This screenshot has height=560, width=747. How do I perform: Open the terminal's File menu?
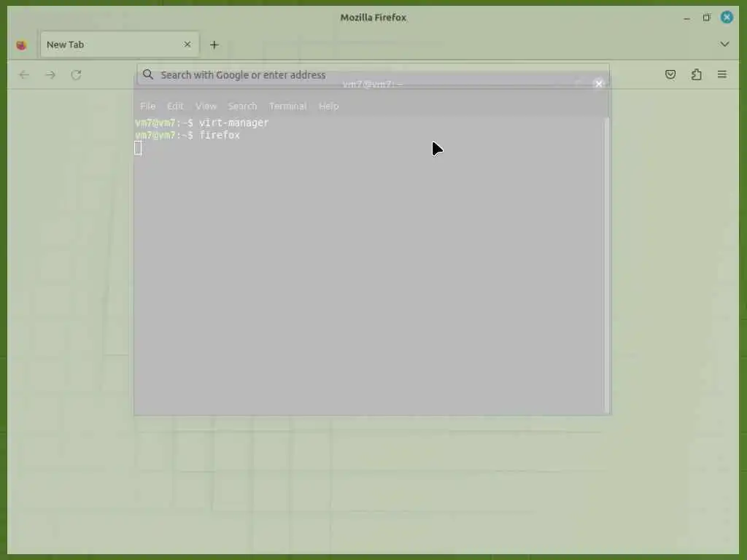(x=147, y=106)
